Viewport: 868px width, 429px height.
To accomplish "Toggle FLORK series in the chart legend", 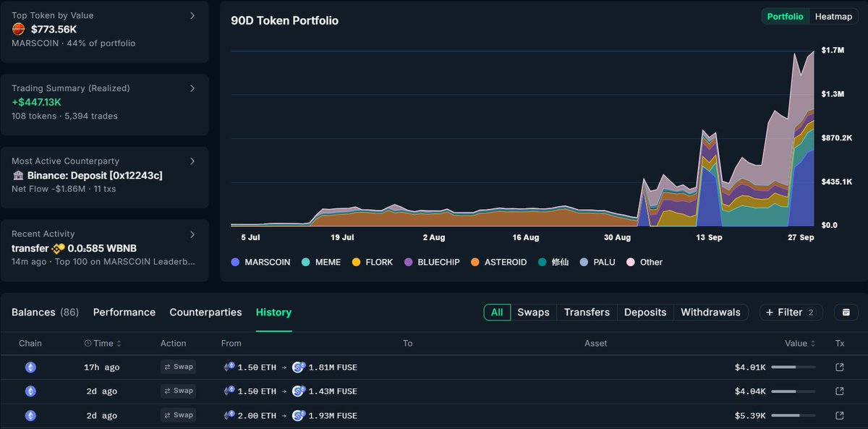I will click(373, 262).
